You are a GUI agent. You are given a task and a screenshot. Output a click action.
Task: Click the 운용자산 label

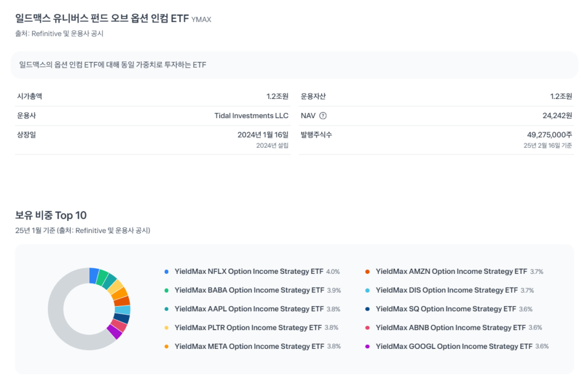(x=313, y=97)
